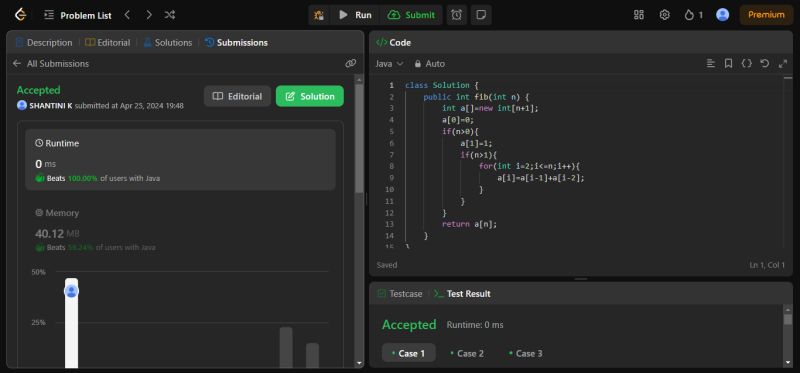Click the curly braces snippet icon
800x373 pixels.
[x=746, y=63]
